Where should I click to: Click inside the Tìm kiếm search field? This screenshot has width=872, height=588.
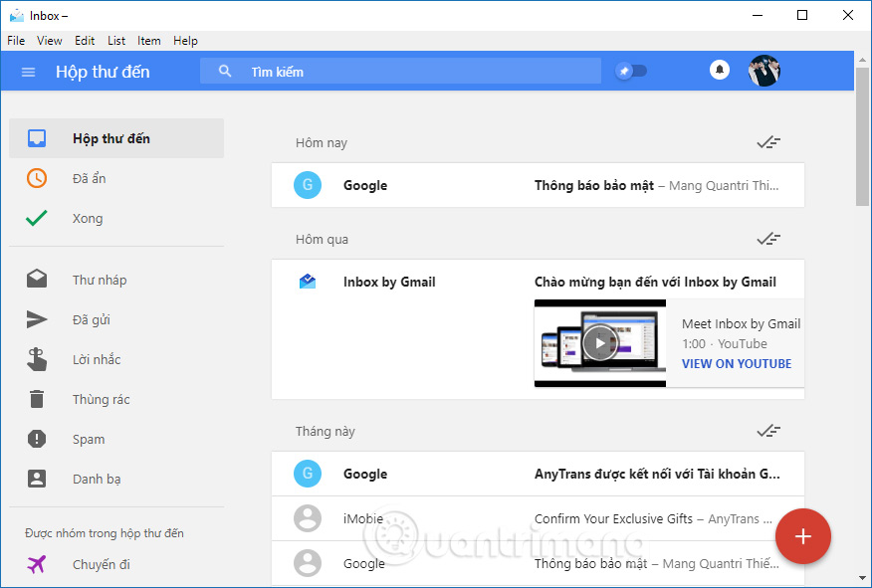coord(398,71)
